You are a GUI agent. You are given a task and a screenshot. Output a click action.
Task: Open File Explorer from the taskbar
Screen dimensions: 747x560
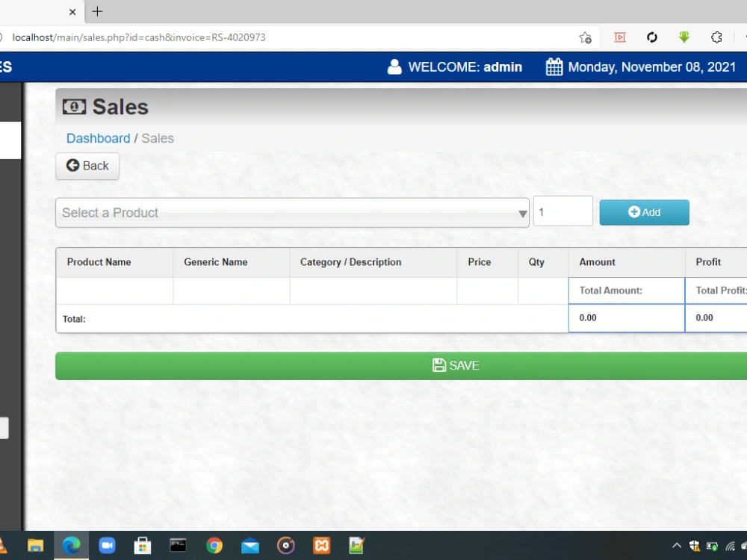pos(35,546)
